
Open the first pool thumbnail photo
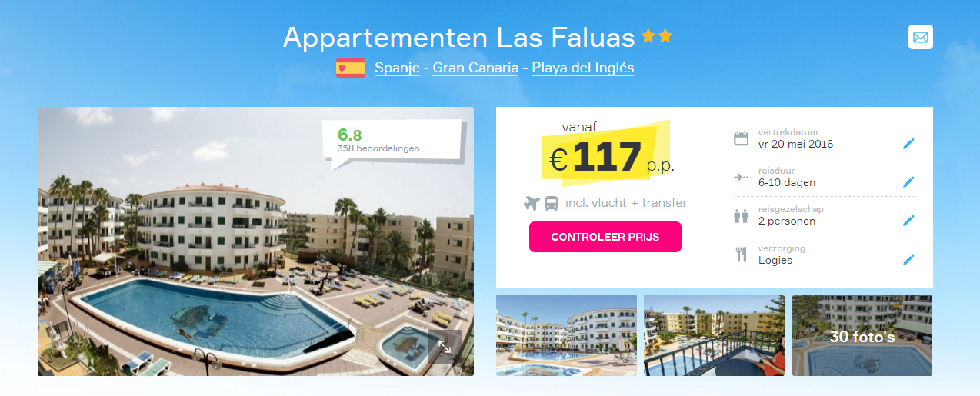(566, 335)
